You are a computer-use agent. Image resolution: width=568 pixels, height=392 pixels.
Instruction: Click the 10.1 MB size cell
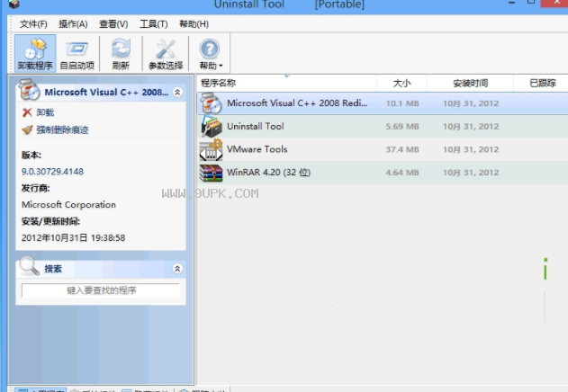click(402, 103)
